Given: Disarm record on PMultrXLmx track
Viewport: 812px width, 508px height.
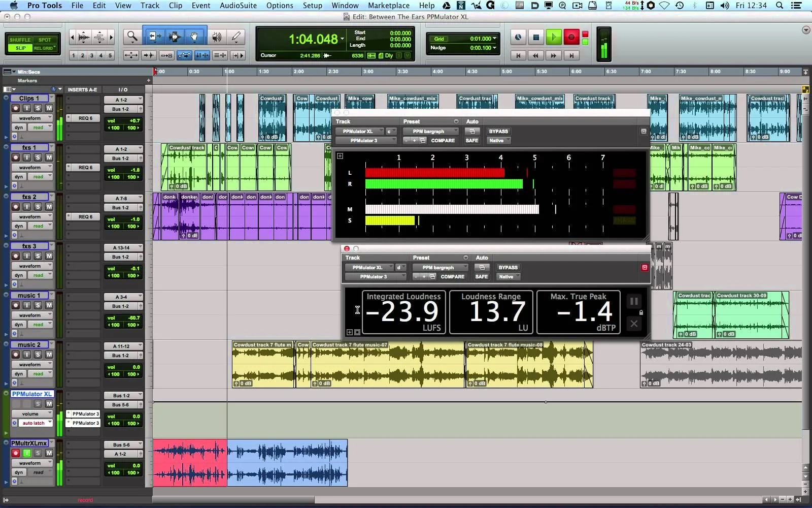Looking at the screenshot, I should [x=16, y=453].
